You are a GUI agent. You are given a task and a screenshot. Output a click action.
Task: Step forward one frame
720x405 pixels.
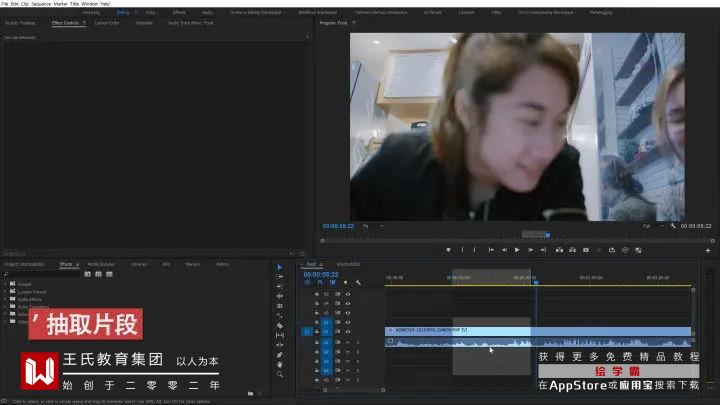pos(530,250)
